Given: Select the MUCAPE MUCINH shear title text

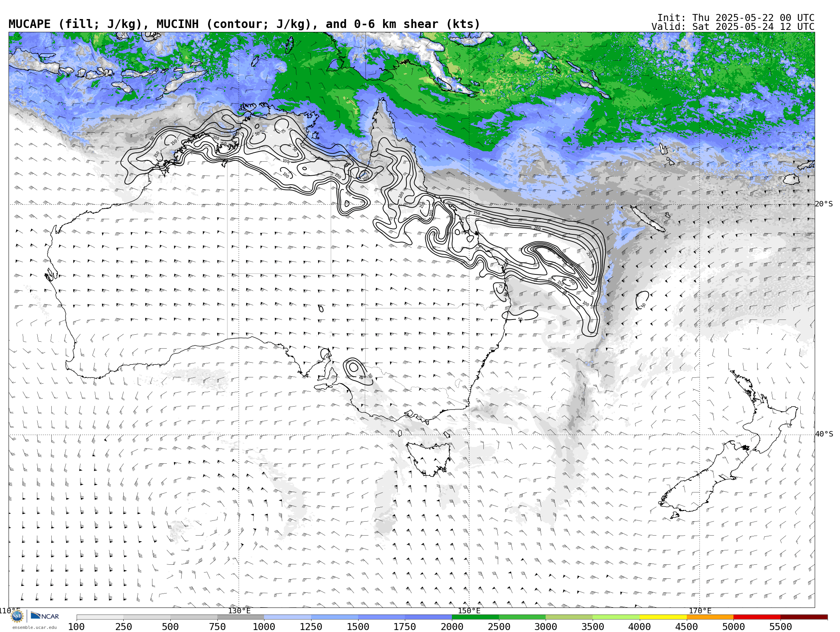Looking at the screenshot, I should click(244, 24).
